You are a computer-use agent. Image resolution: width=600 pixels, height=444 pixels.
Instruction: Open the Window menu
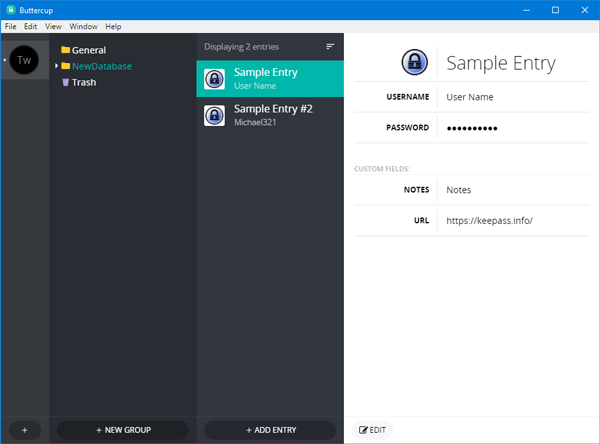[83, 26]
